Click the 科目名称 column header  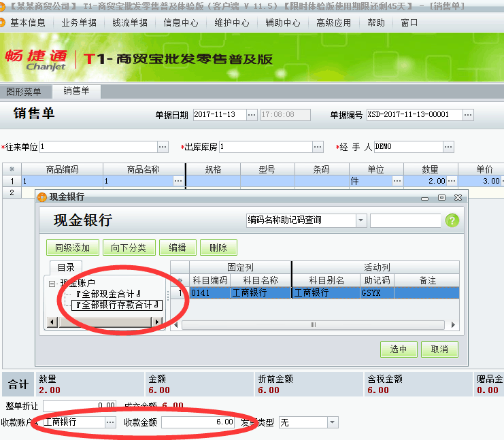pyautogui.click(x=261, y=280)
